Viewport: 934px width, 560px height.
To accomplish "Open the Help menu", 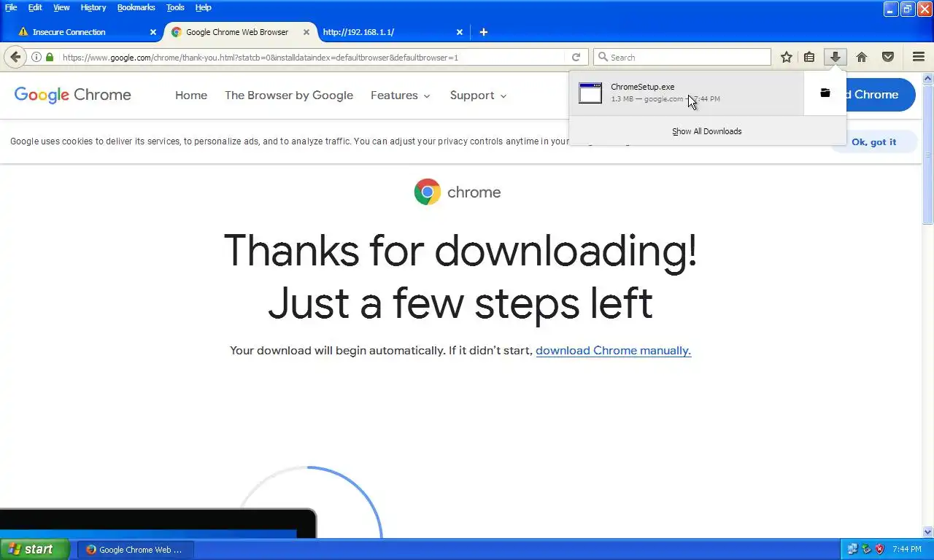I will (203, 7).
